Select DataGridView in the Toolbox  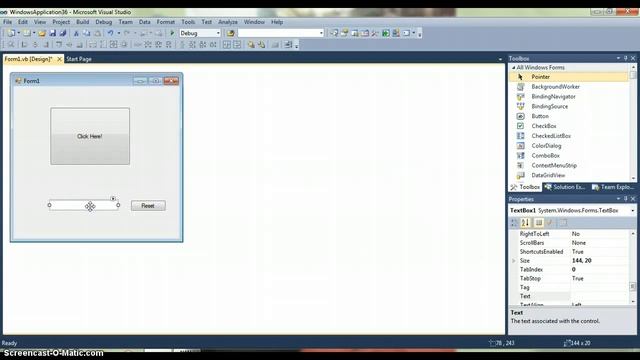coord(569,175)
